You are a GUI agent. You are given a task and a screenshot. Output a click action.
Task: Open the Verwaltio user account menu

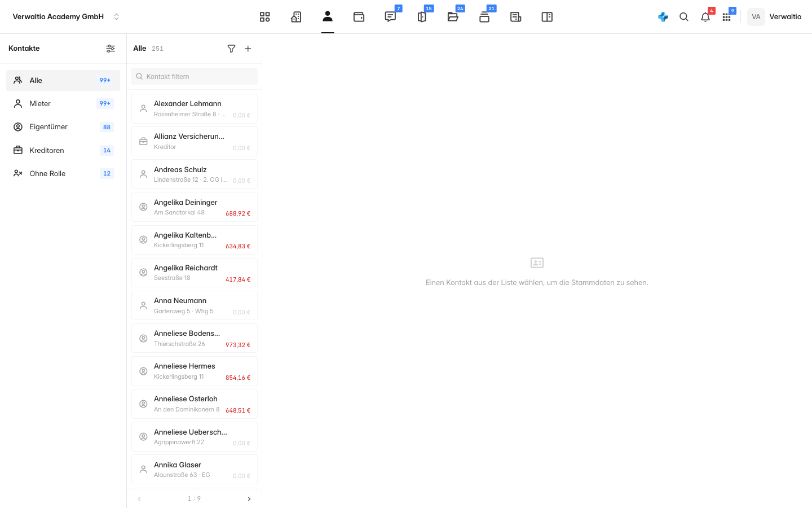click(775, 17)
